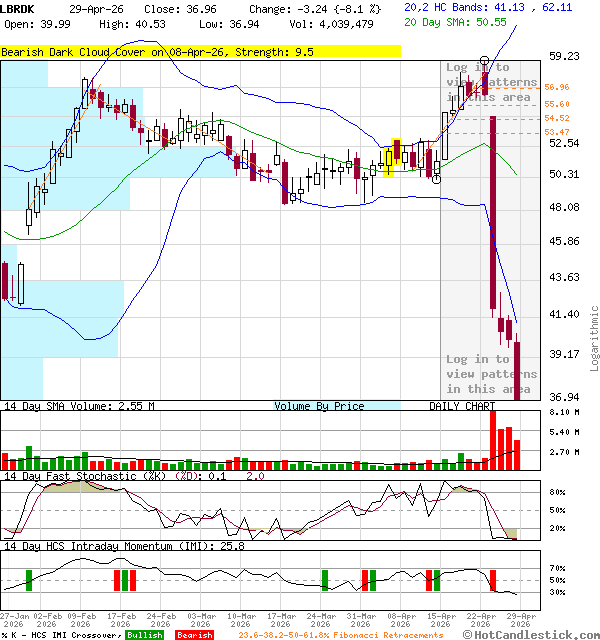Click the large red candlestick from the April drop
The width and height of the screenshot is (600, 640).
pos(493,212)
